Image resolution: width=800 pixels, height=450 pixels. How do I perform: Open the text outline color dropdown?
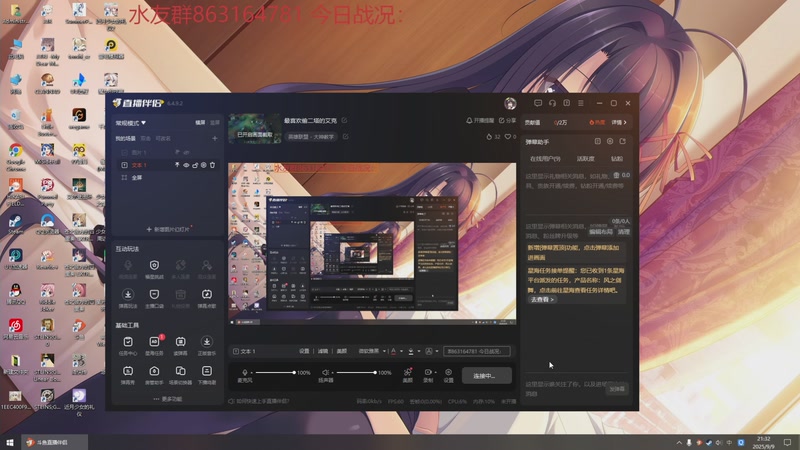[419, 351]
